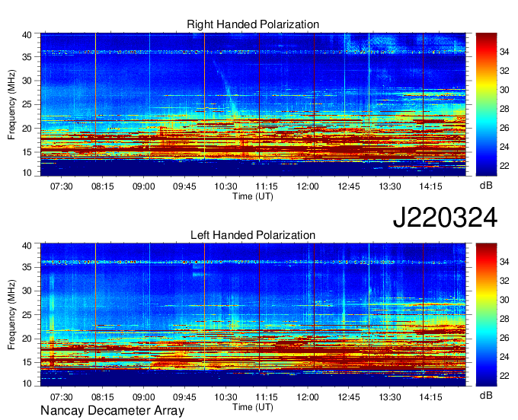Click the 'Right Handed Polarization' plot title
Viewport: 518px width, 420px height.
[x=253, y=24]
